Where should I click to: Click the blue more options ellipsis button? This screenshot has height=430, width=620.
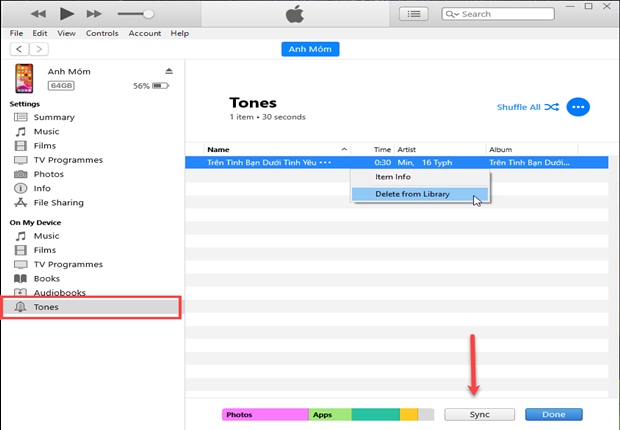point(577,107)
